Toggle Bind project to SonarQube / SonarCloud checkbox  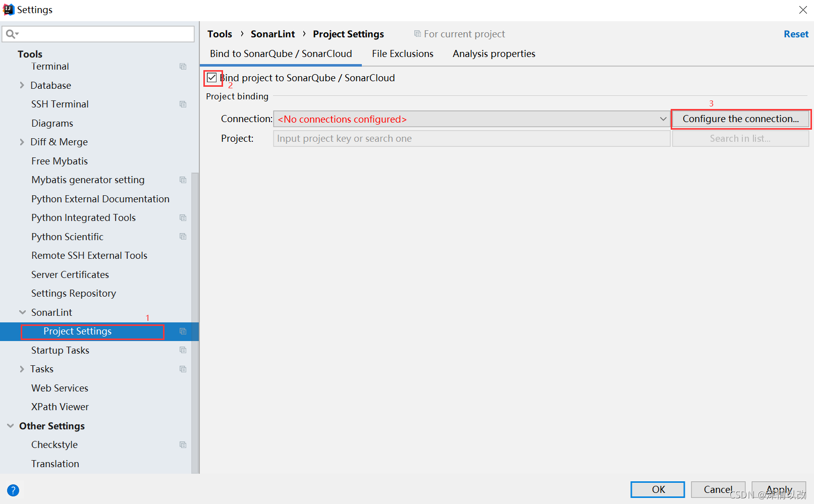click(212, 78)
